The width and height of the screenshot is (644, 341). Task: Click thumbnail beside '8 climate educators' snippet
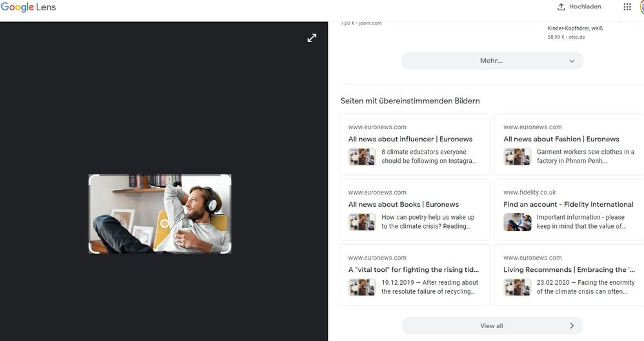[362, 156]
